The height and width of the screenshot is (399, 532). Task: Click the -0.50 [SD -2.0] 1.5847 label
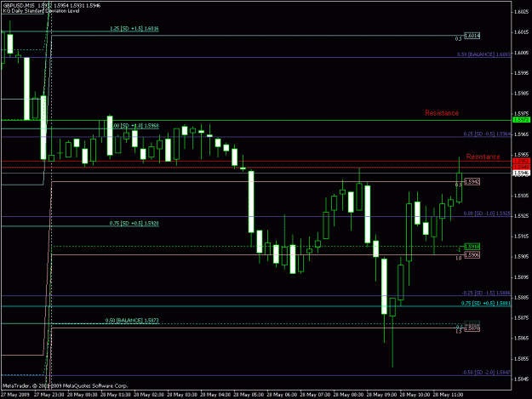pyautogui.click(x=486, y=373)
